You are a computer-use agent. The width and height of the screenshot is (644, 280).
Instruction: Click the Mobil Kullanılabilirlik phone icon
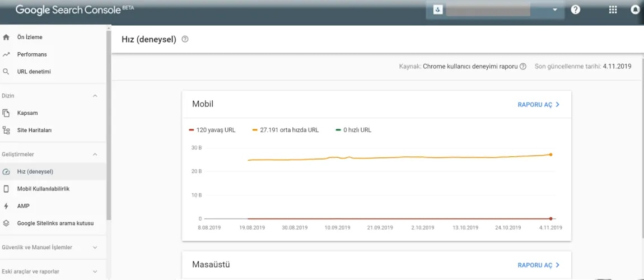coord(6,189)
